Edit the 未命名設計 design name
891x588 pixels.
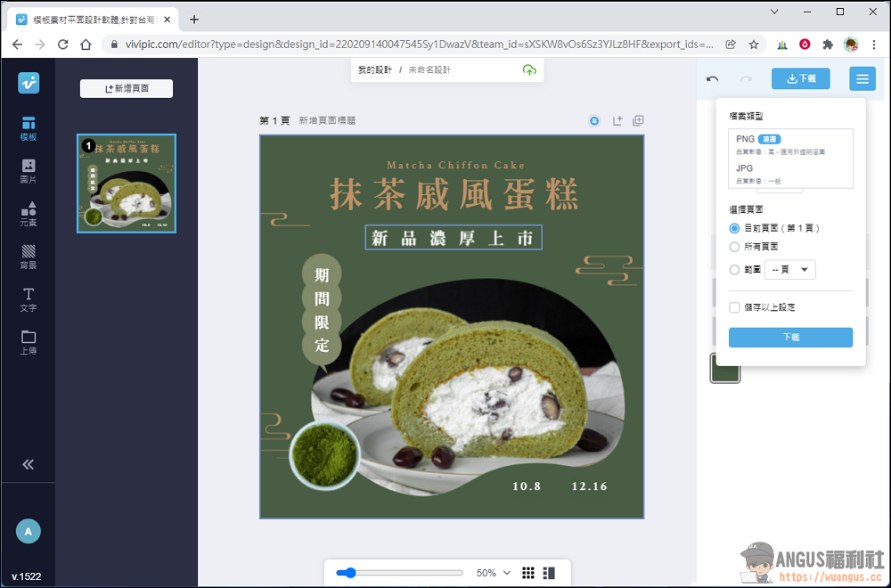[429, 69]
